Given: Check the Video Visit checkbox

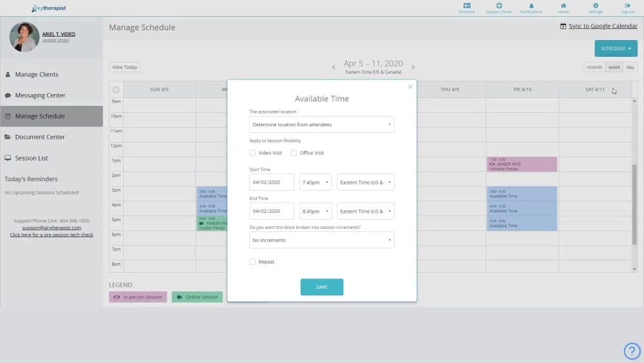Looking at the screenshot, I should tap(252, 153).
